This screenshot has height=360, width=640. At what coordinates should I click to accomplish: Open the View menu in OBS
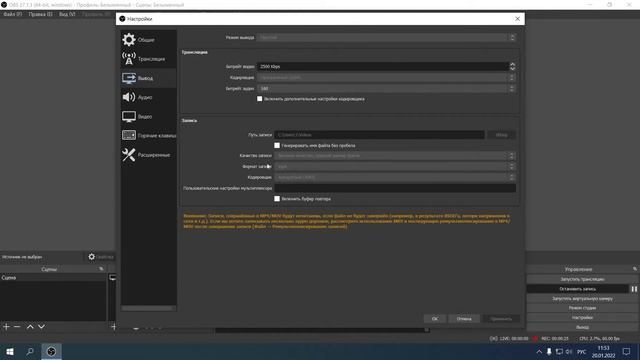[67, 14]
